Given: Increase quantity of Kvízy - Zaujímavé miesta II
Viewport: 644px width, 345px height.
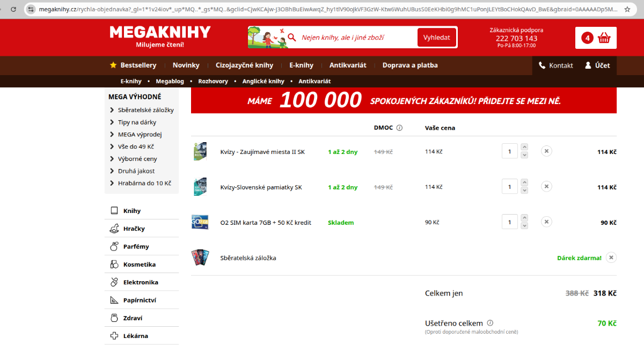Looking at the screenshot, I should 524,147.
